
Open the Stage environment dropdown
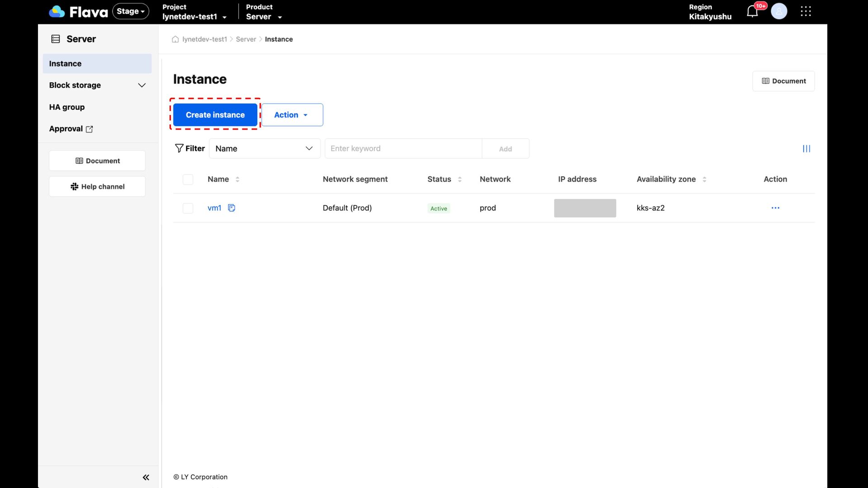tap(131, 11)
